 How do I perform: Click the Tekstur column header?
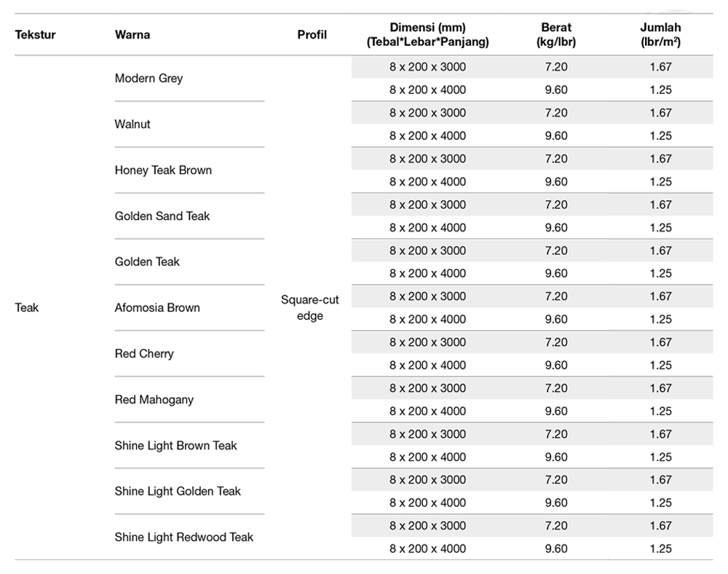pyautogui.click(x=35, y=35)
